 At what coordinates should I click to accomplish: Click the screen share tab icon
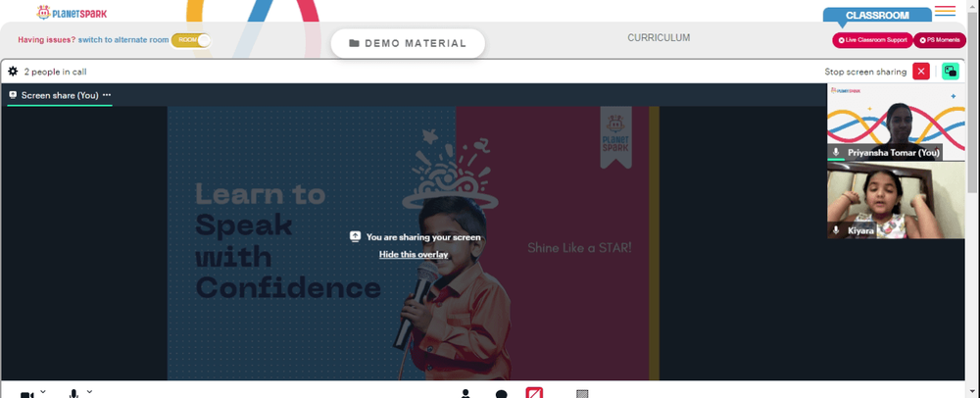13,95
